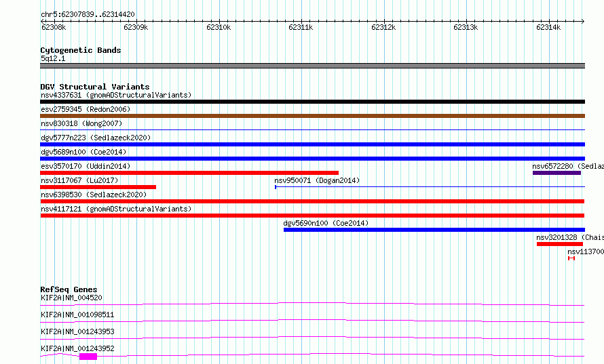Open variant label nsv6398530 (Sedlazeck2020)
The image size is (604, 364).
[94, 195]
